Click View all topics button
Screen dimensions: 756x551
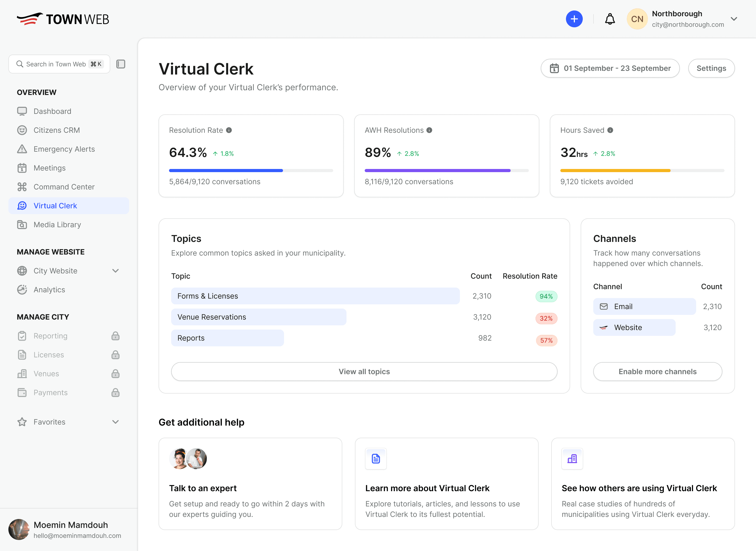coord(364,372)
